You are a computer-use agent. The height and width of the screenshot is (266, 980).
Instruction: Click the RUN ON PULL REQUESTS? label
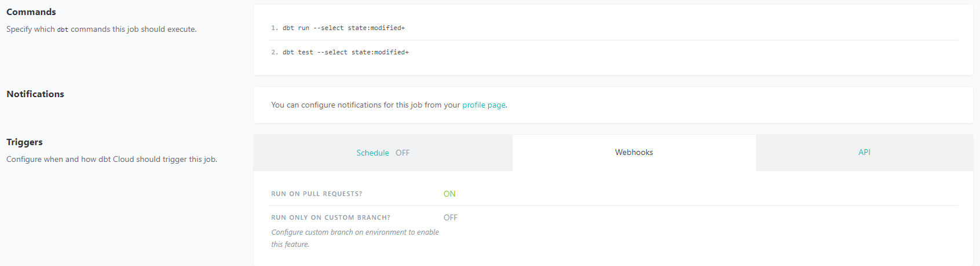point(317,194)
